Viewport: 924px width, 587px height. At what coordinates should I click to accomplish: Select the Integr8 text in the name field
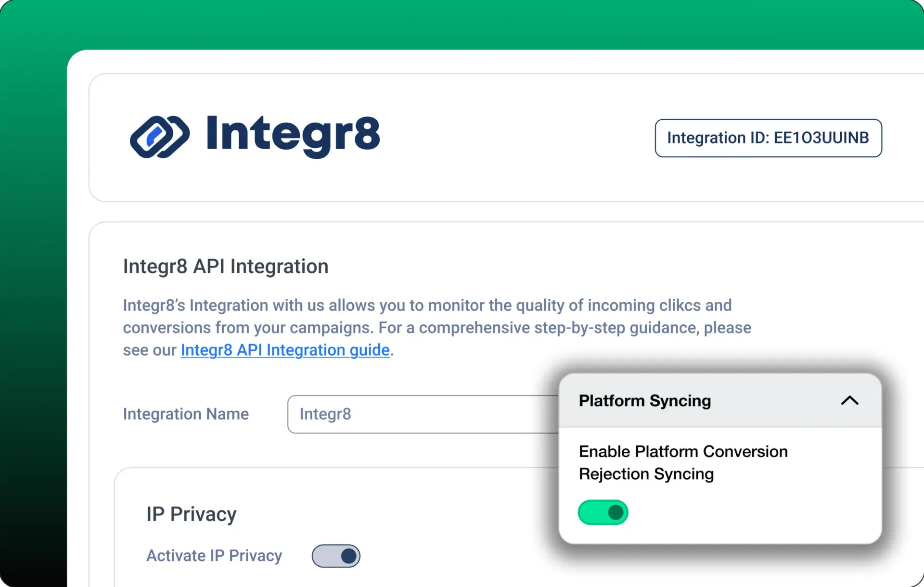325,414
